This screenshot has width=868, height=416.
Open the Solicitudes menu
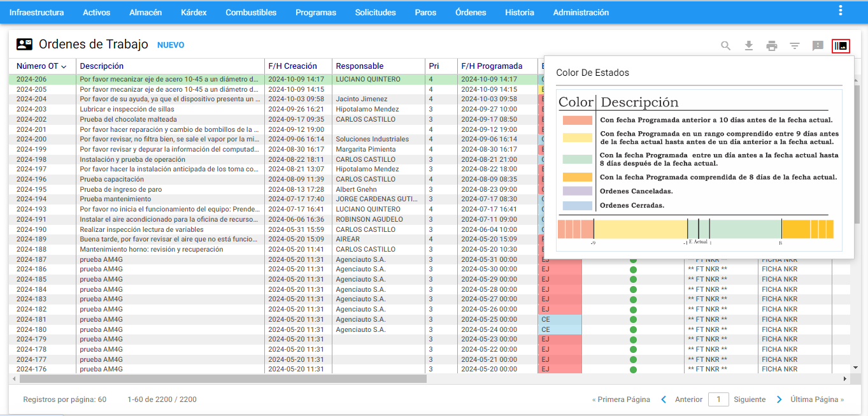(x=376, y=12)
